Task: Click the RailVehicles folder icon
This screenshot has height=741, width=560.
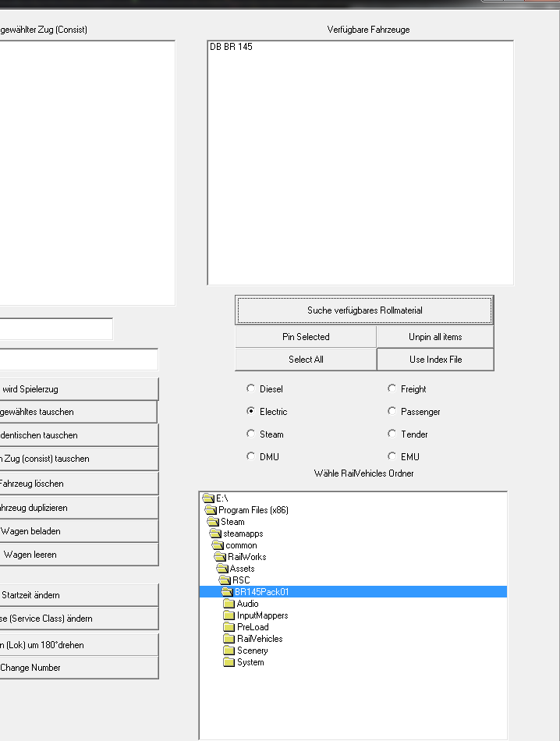Action: pyautogui.click(x=229, y=639)
